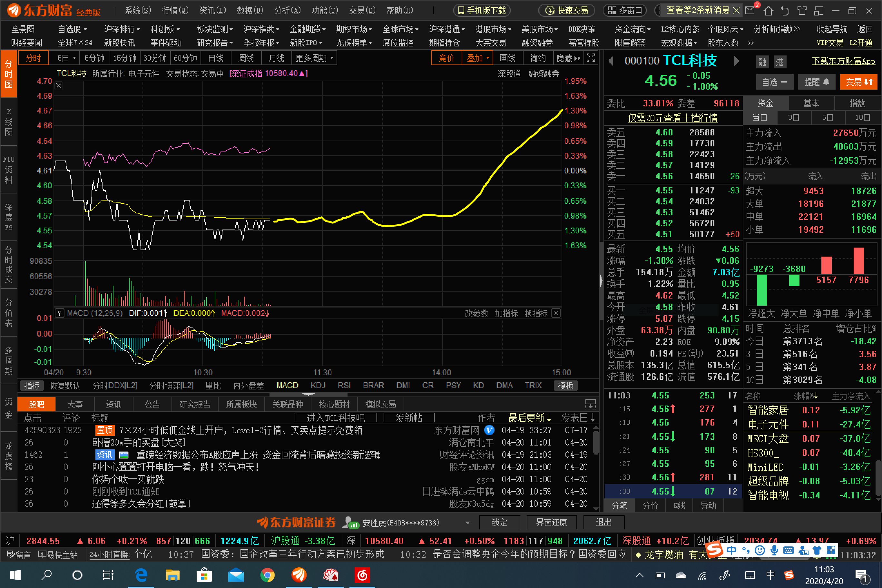Viewport: 882px width, 588px height.
Task: Open the mail inbox icon with badge
Action: (x=751, y=10)
